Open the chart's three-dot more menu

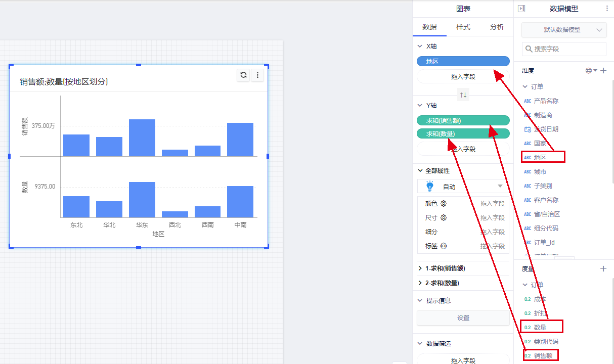257,75
